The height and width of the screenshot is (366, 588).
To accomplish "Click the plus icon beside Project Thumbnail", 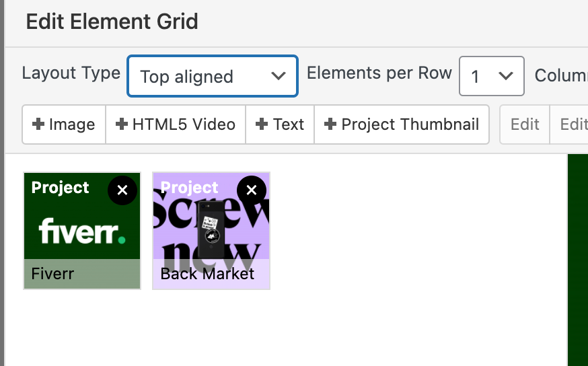I will tap(330, 124).
